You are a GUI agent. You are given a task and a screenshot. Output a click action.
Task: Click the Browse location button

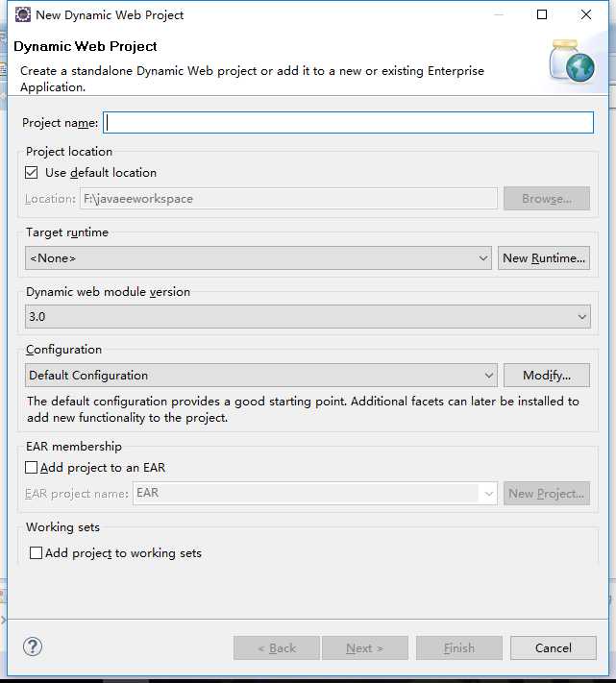[546, 199]
